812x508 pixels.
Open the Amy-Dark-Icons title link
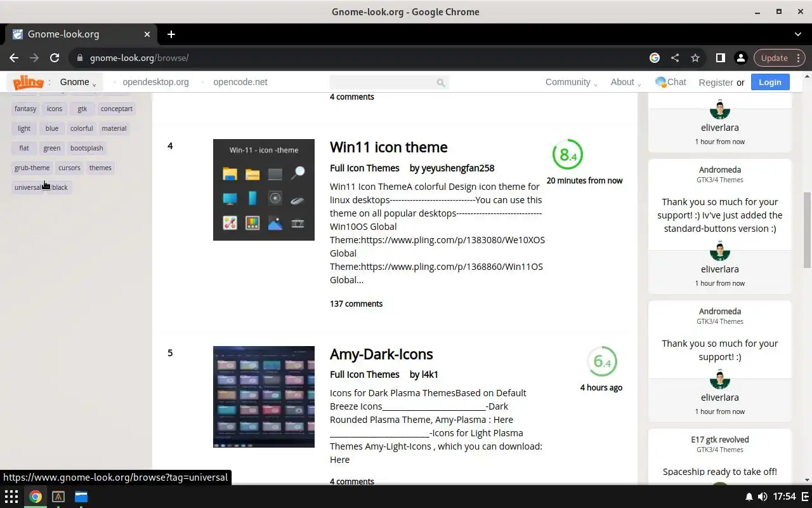381,354
